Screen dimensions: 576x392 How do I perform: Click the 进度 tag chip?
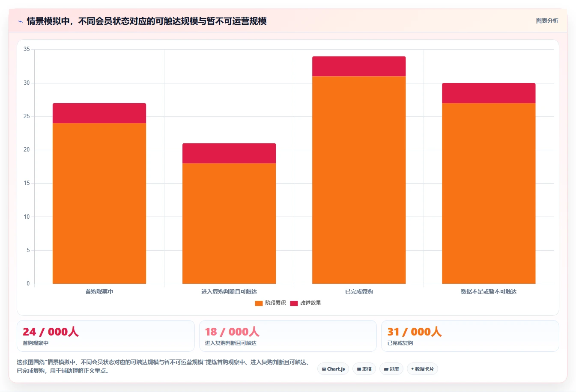pyautogui.click(x=391, y=369)
